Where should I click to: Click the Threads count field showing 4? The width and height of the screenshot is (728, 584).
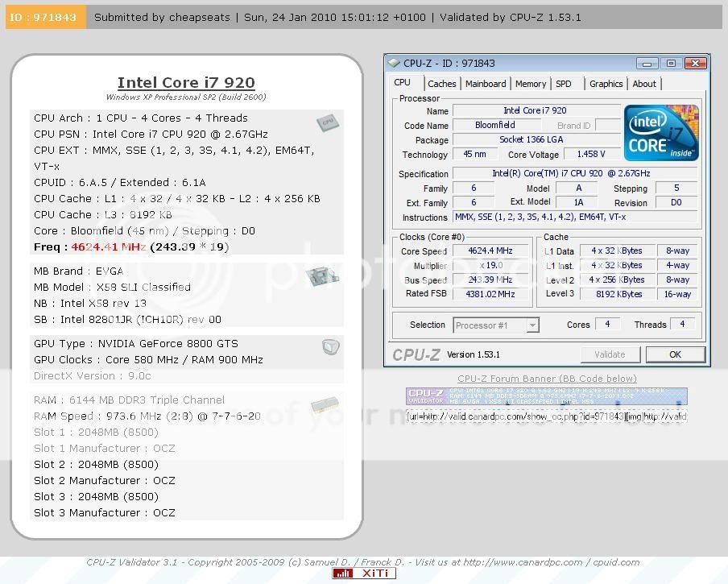tap(682, 324)
